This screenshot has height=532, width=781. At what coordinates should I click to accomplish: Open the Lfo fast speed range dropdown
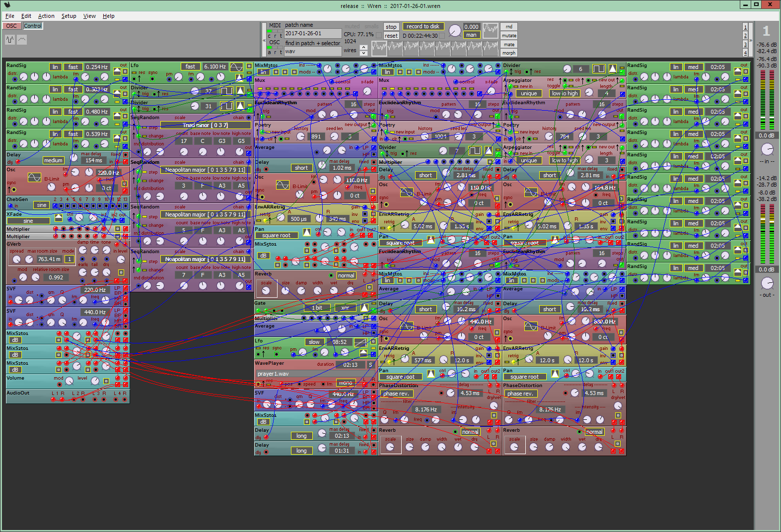tap(190, 66)
